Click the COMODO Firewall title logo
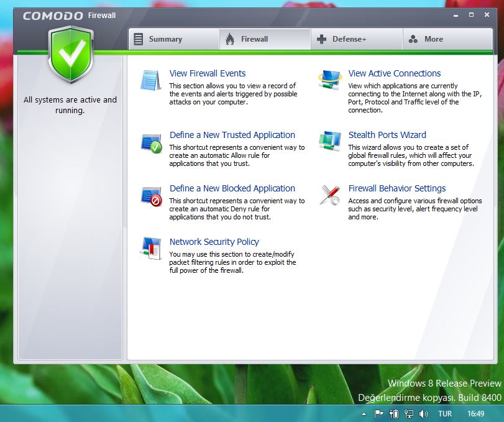504x422 pixels. tap(69, 16)
